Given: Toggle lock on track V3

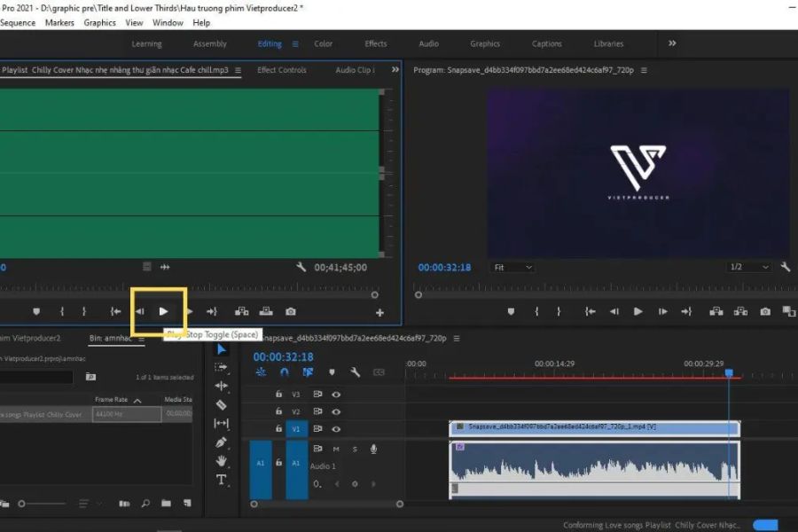Looking at the screenshot, I should pos(278,394).
